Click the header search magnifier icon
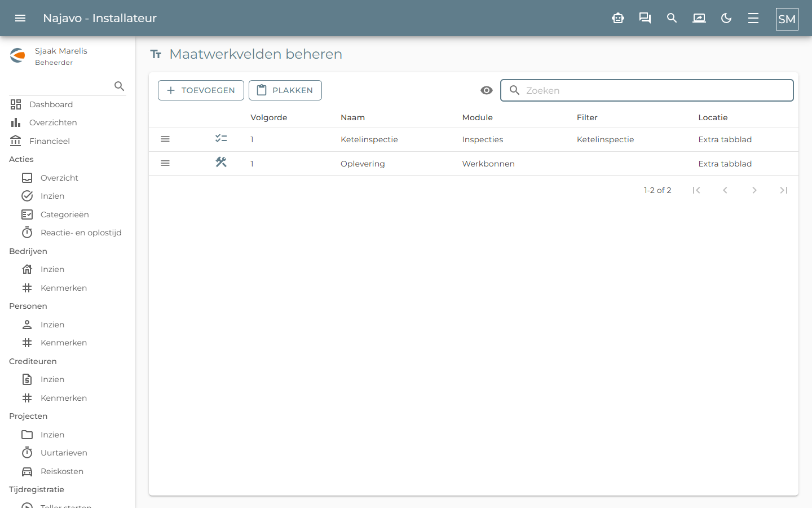The image size is (812, 508). click(x=672, y=18)
